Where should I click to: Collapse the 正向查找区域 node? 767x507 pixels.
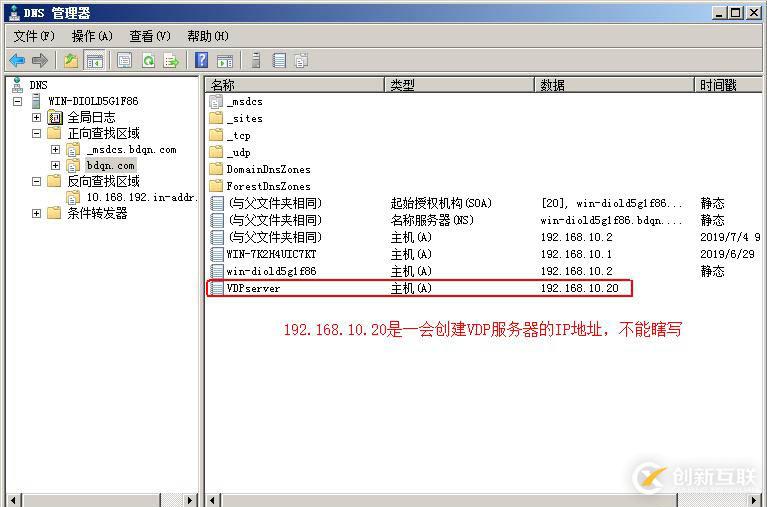click(x=36, y=133)
